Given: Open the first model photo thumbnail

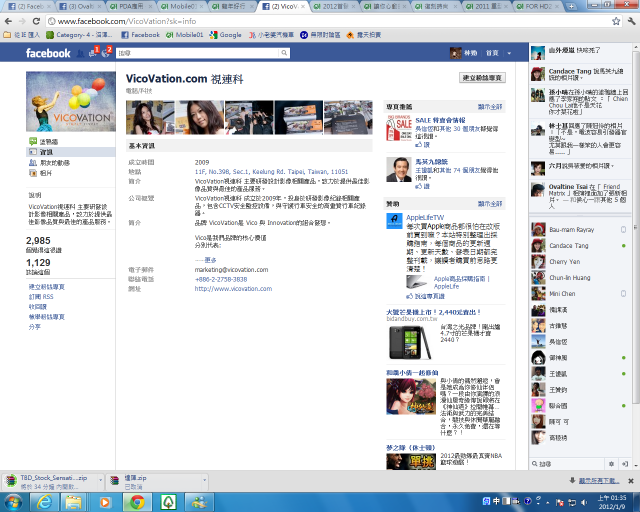Looking at the screenshot, I should tap(150, 118).
